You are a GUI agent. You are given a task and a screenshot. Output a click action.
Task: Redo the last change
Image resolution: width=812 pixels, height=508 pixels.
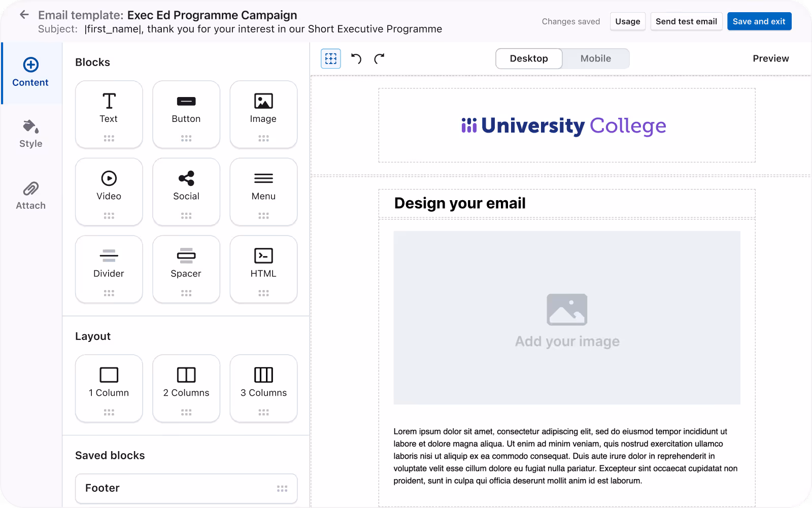380,58
